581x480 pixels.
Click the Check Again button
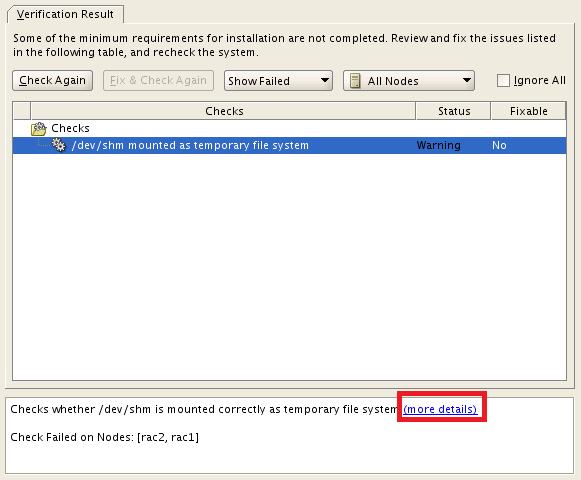click(52, 80)
